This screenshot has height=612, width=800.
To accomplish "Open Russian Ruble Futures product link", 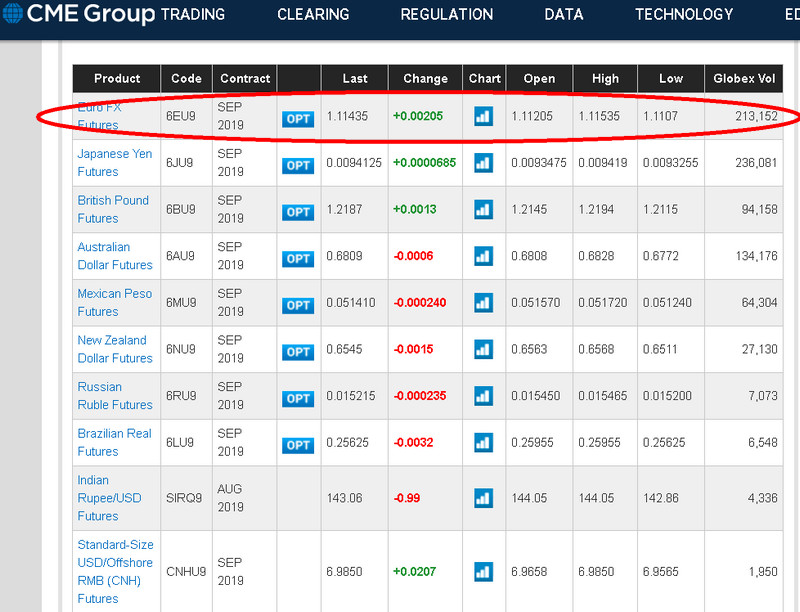I will coord(115,396).
